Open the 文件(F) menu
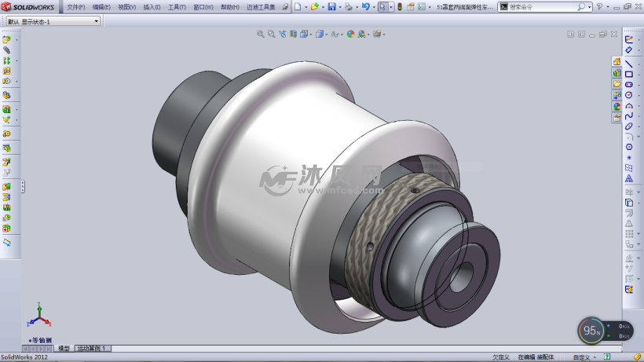Image resolution: width=644 pixels, height=362 pixels. (x=75, y=7)
